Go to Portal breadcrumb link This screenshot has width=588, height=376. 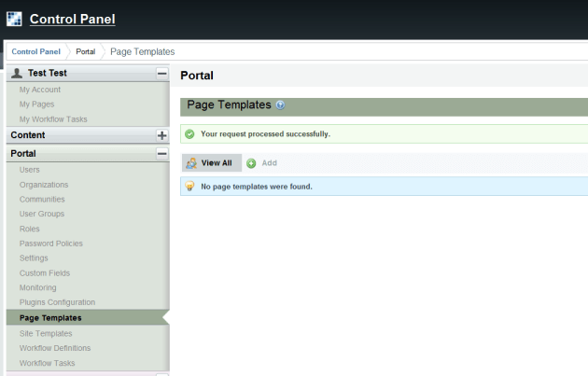(85, 51)
